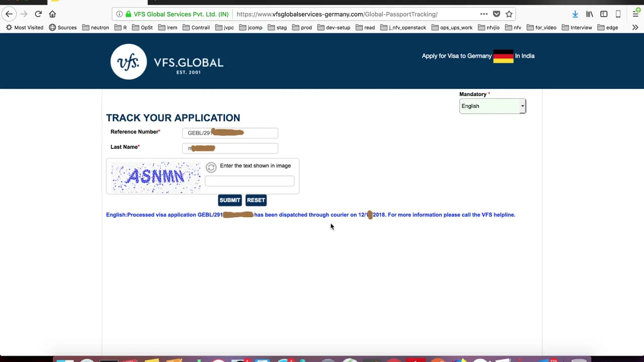This screenshot has height=362, width=644.
Task: Click the dispatched status message text
Action: 310,215
